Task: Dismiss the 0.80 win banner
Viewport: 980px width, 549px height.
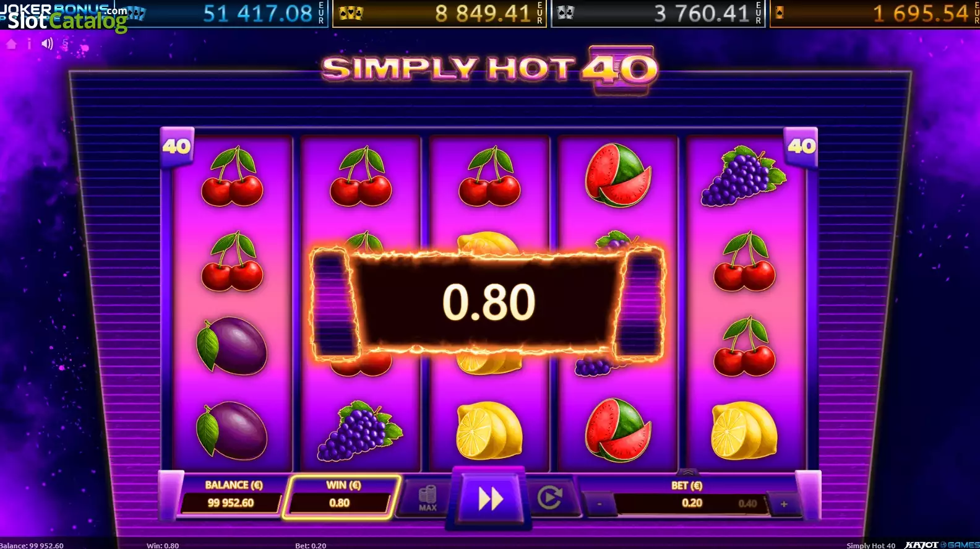Action: pyautogui.click(x=488, y=303)
